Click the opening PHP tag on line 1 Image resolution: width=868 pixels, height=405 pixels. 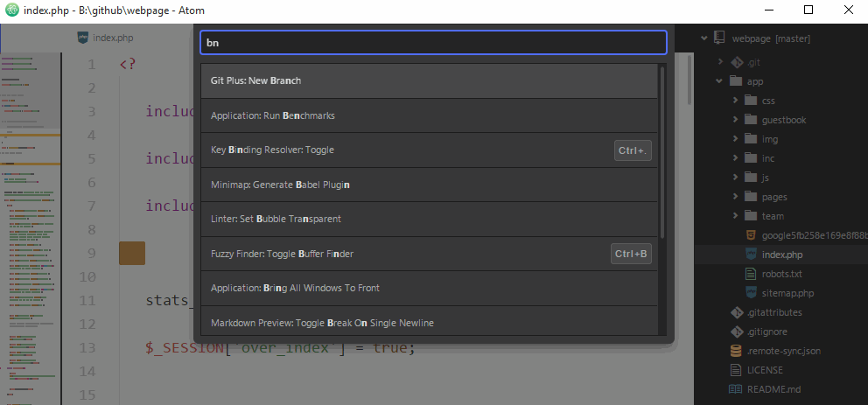pos(128,64)
